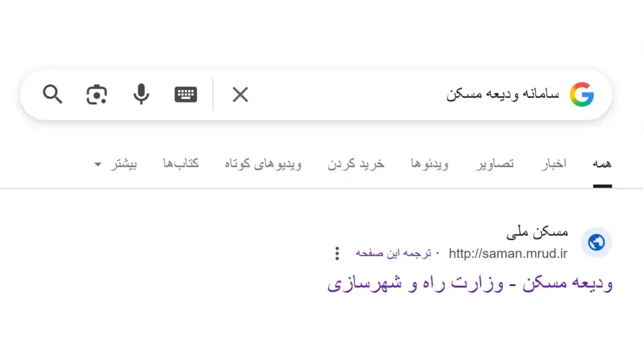Viewport: 644px width, 362px height.
Task: Click the magnifying glass to search
Action: point(52,94)
